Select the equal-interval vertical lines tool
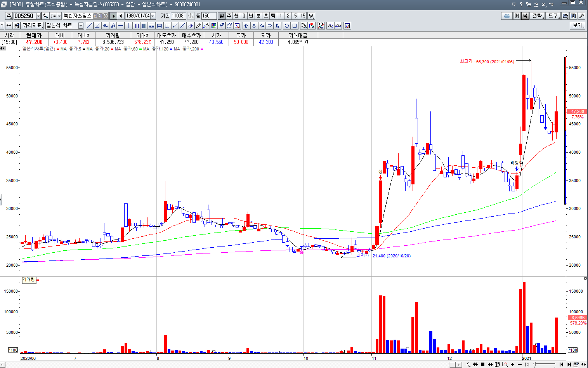 click(x=136, y=26)
